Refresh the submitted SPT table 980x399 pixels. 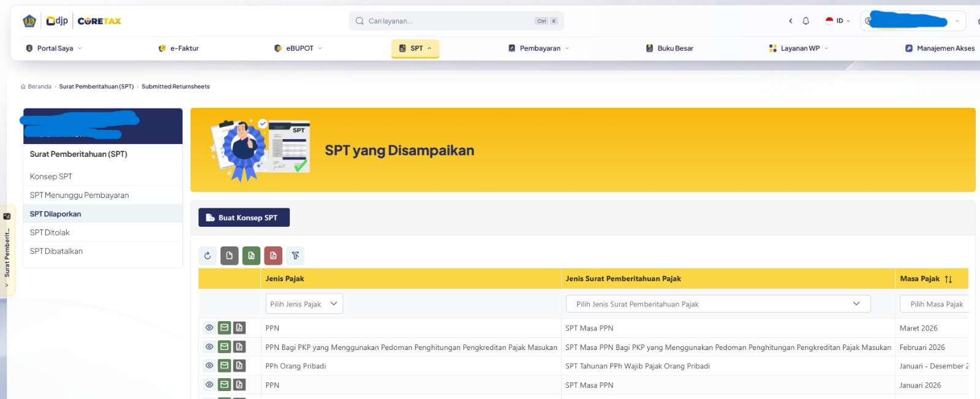coord(208,256)
